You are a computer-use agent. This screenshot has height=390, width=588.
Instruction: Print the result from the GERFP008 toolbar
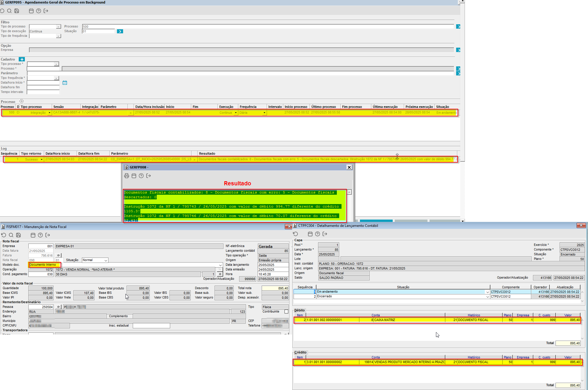[127, 176]
